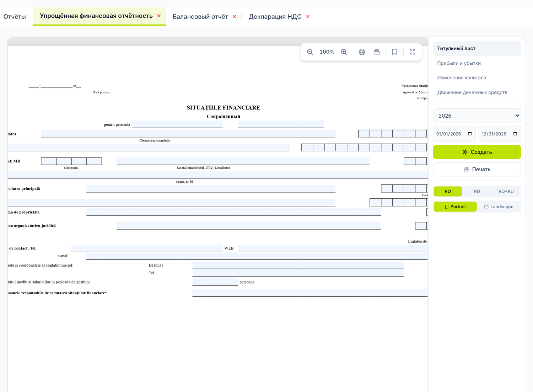Click the Raionul Localitatea field
The height and width of the screenshot is (392, 533).
coord(243,161)
